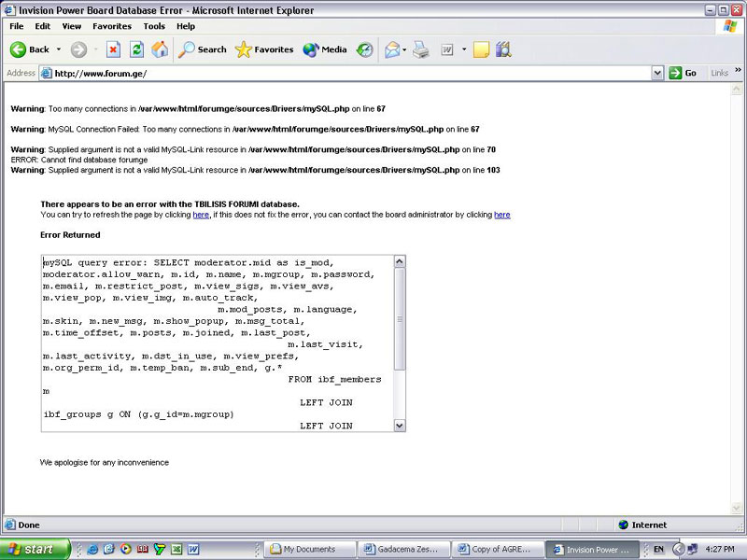Click the page scrollbar up arrow
Screen dimensions: 747x560
(737, 89)
